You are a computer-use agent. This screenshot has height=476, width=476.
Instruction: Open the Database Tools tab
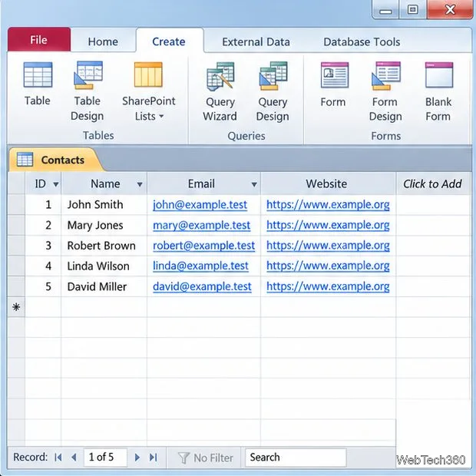pyautogui.click(x=362, y=42)
